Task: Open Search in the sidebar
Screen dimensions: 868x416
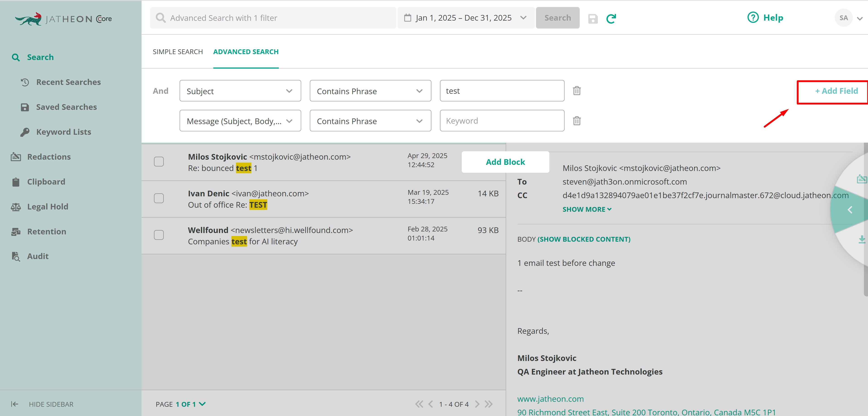Action: pos(40,57)
